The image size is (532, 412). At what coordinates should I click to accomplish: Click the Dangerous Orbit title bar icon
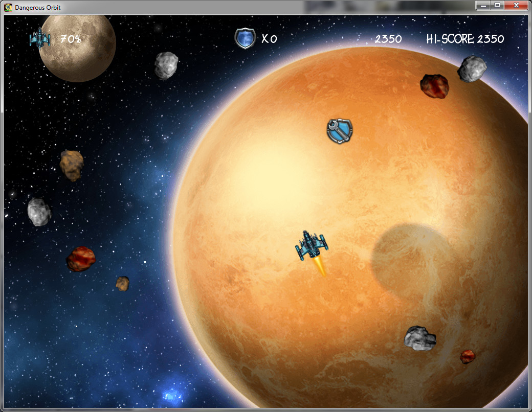7,7
